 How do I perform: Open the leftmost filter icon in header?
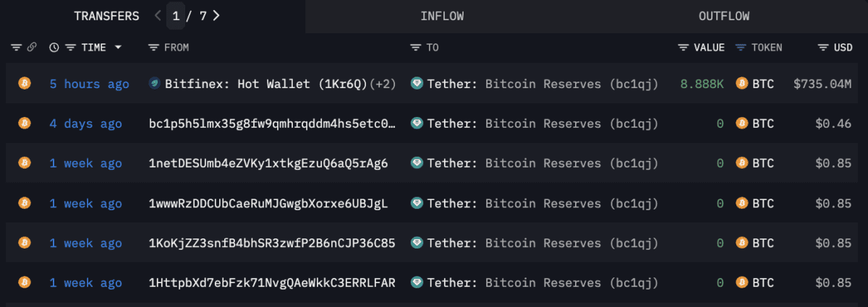click(x=16, y=48)
